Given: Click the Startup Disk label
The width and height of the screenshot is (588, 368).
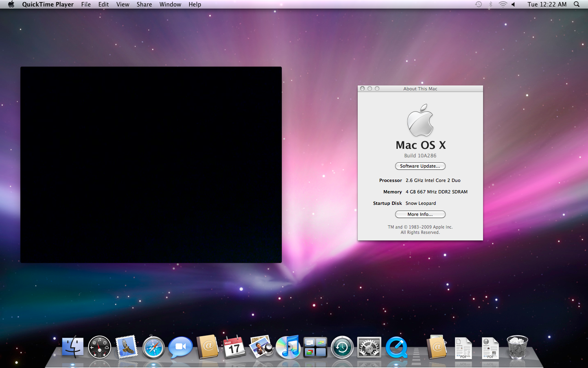Looking at the screenshot, I should (x=387, y=203).
